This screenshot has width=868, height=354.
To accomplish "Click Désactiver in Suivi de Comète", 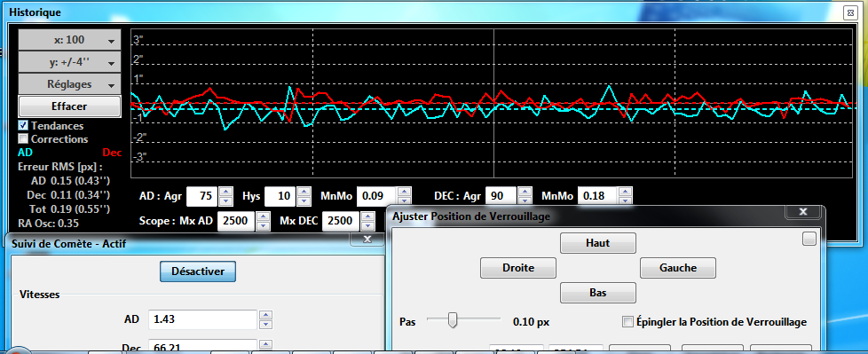I will point(198,271).
